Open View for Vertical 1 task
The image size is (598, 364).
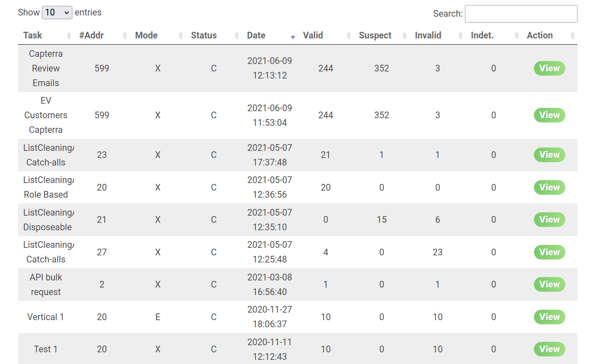[x=549, y=317]
